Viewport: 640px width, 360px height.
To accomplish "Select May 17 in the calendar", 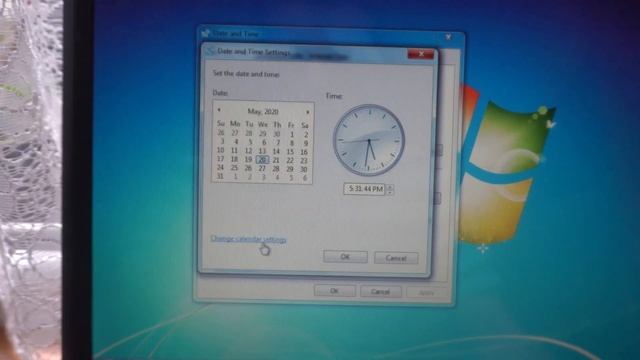I will point(220,159).
